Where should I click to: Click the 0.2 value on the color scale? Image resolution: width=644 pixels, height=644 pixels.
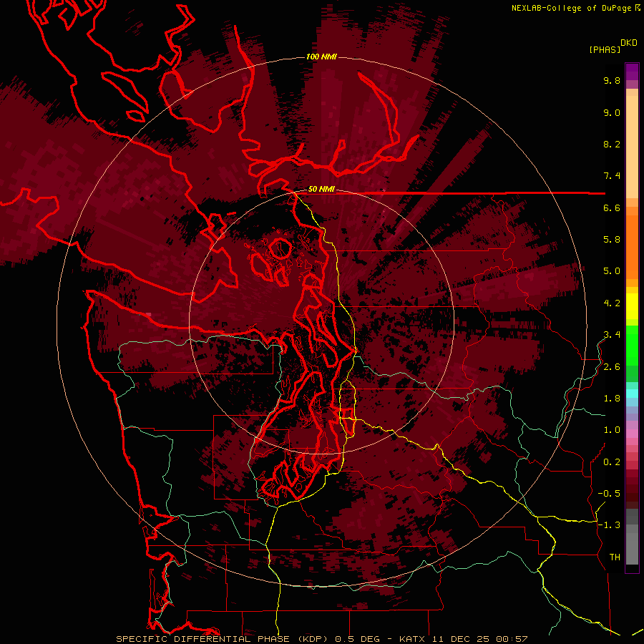point(612,462)
